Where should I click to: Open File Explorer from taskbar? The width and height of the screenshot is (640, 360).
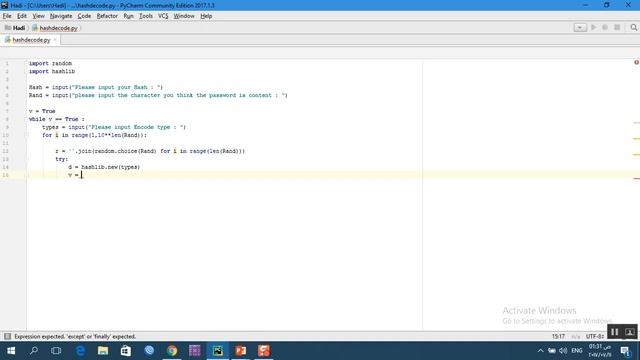(x=103, y=351)
